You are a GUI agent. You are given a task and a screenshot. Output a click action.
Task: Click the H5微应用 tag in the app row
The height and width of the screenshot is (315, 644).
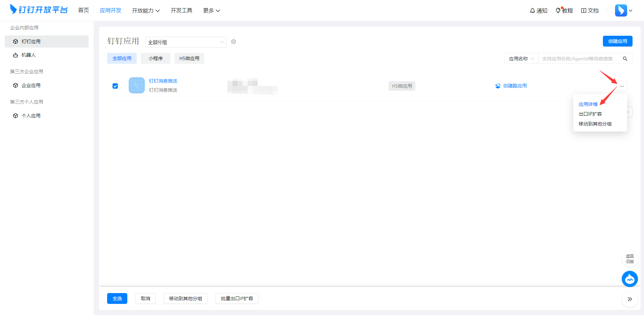tap(402, 86)
